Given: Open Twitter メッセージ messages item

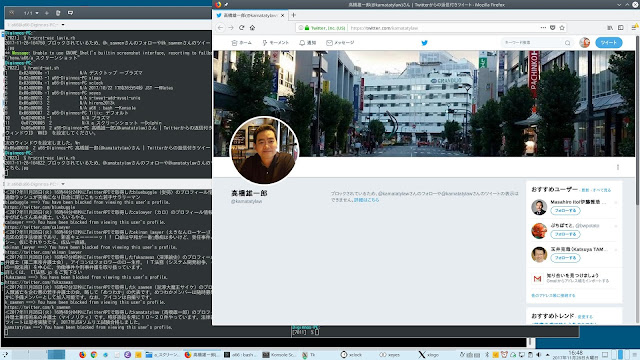Looking at the screenshot, I should coord(340,42).
